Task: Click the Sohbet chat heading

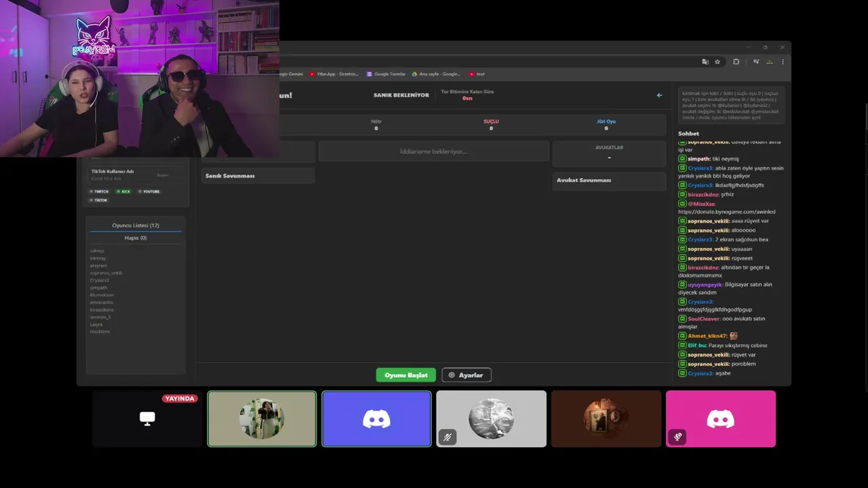Action: (x=688, y=134)
